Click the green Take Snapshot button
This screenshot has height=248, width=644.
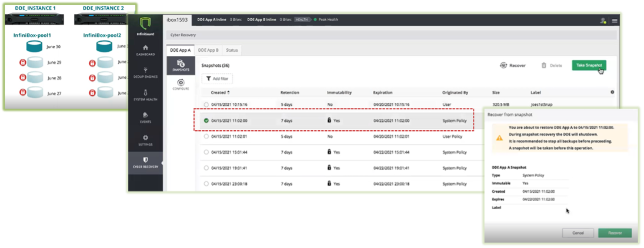tap(589, 65)
